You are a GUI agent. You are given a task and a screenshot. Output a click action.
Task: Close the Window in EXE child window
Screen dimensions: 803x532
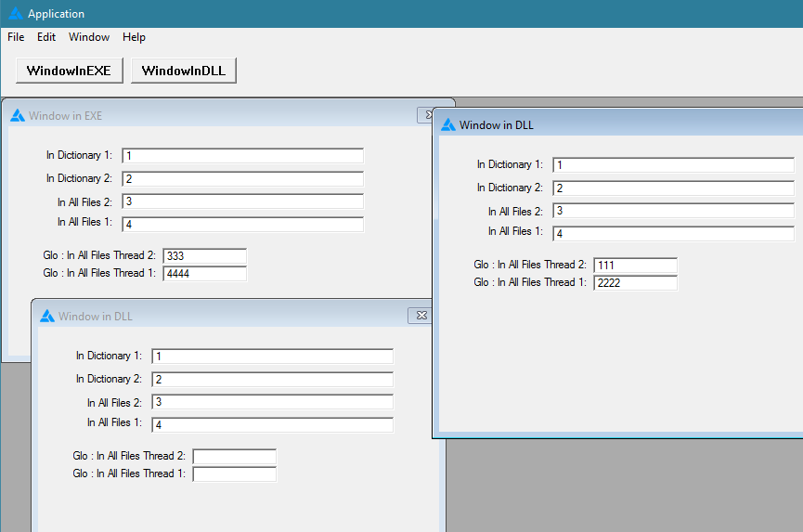point(425,115)
